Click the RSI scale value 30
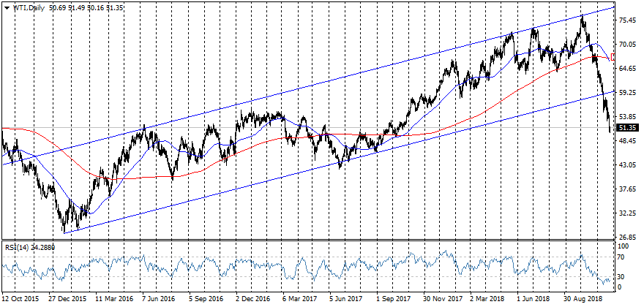The width and height of the screenshot is (644, 307). pyautogui.click(x=622, y=276)
